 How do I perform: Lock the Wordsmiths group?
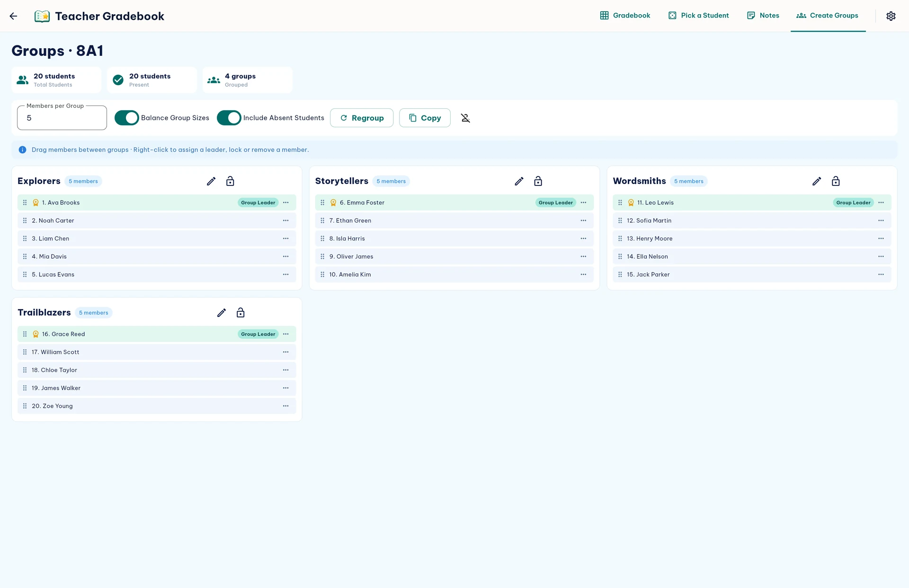click(x=836, y=181)
